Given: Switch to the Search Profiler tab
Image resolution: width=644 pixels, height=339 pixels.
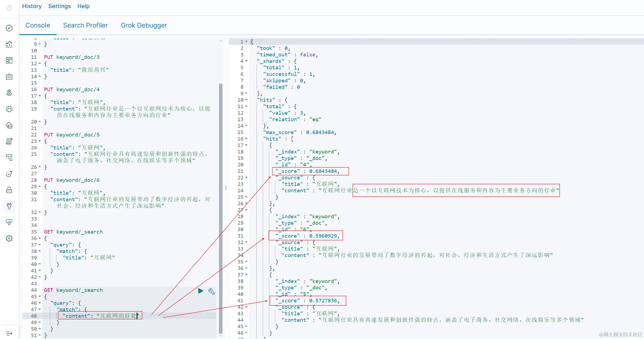Looking at the screenshot, I should point(85,25).
